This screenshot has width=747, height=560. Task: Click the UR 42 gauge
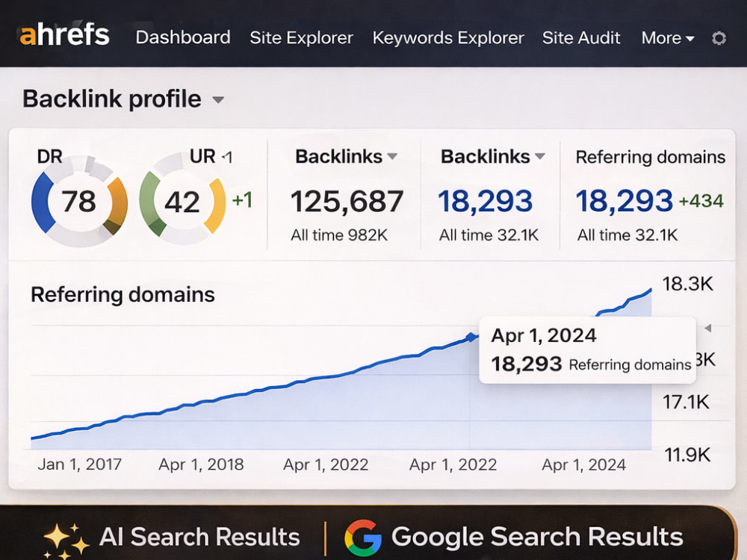point(182,202)
